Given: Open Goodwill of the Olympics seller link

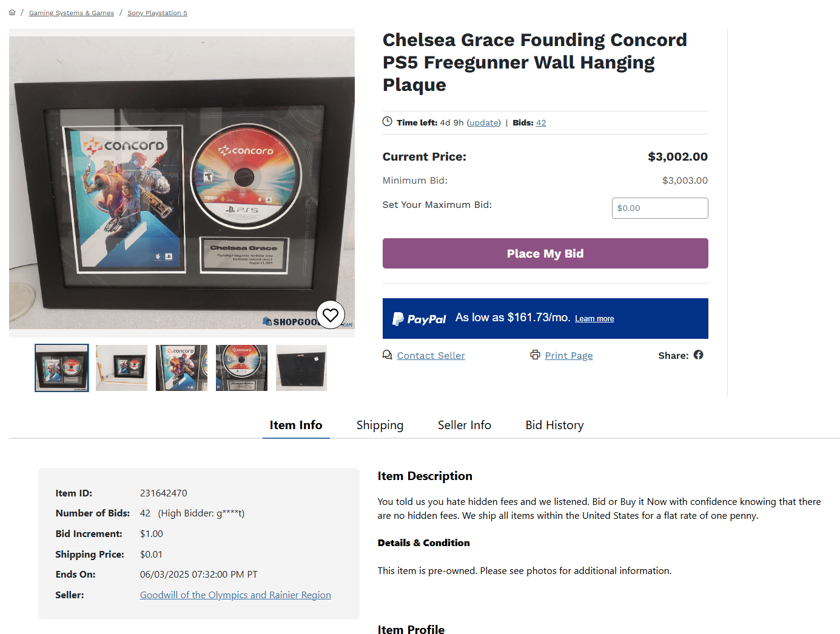Looking at the screenshot, I should point(235,595).
